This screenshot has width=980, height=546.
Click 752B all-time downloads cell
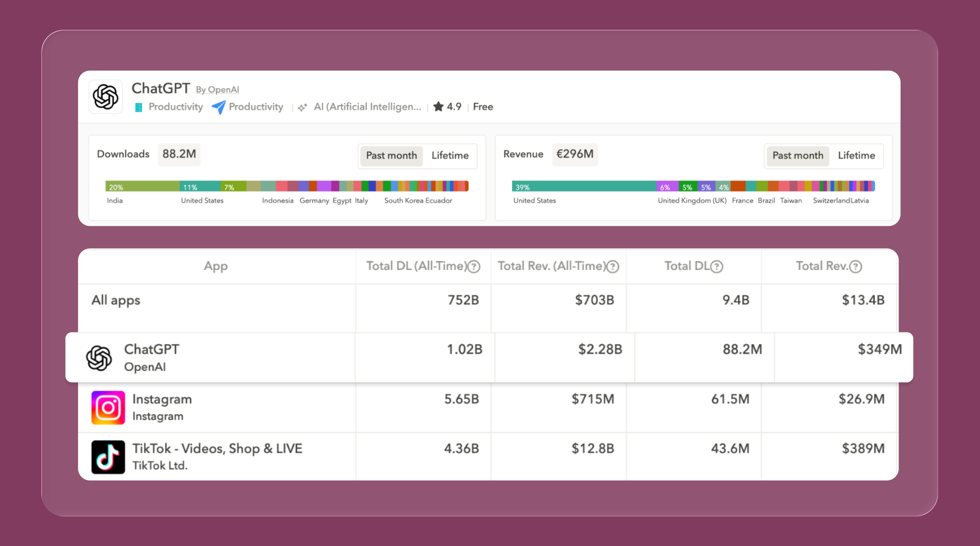tap(463, 300)
